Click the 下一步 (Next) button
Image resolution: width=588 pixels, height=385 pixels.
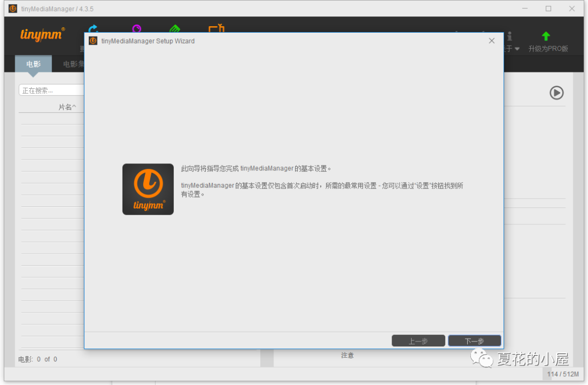click(474, 341)
